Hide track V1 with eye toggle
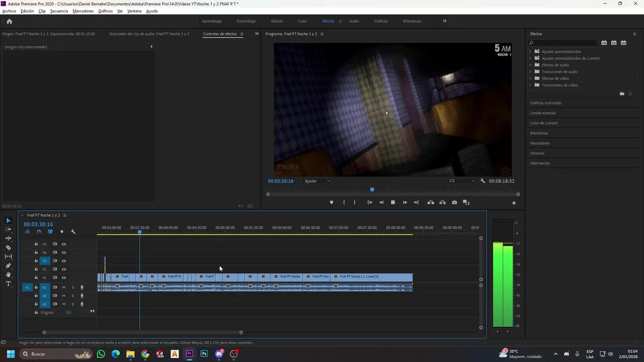The height and width of the screenshot is (362, 644). click(x=64, y=278)
